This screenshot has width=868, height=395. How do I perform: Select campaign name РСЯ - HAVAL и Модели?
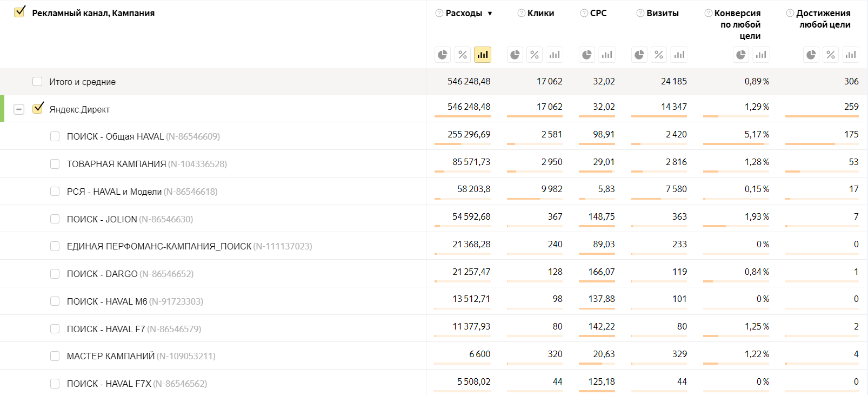pos(114,192)
